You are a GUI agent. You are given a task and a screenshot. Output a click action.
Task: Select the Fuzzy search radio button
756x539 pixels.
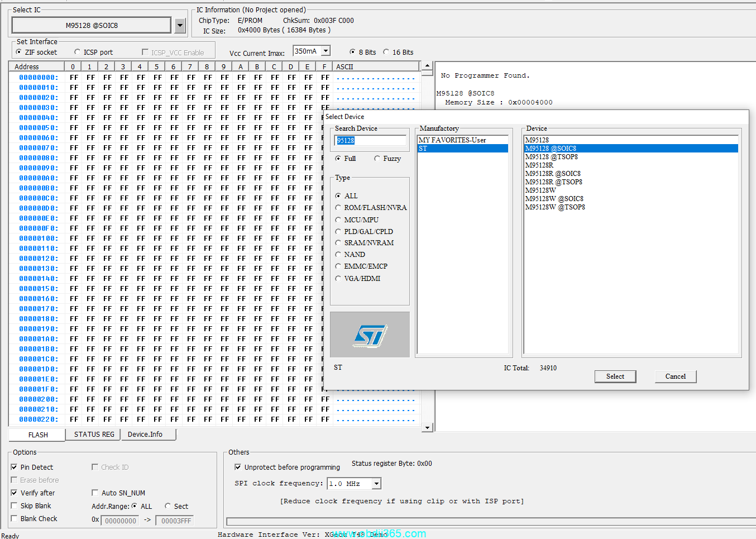[377, 159]
